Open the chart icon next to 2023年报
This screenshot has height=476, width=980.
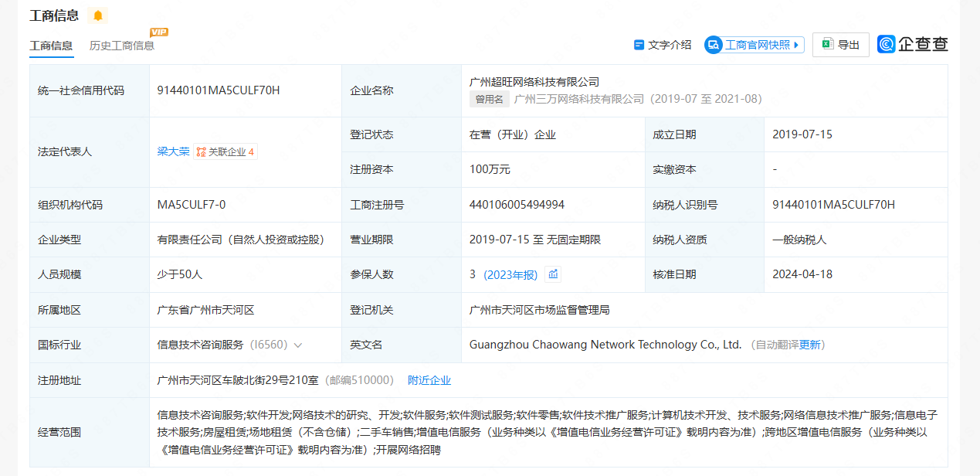tap(552, 274)
